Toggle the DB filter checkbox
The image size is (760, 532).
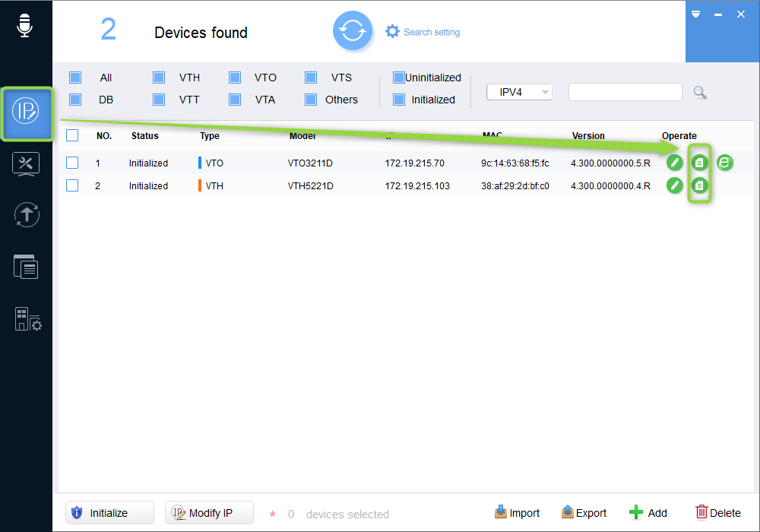75,100
